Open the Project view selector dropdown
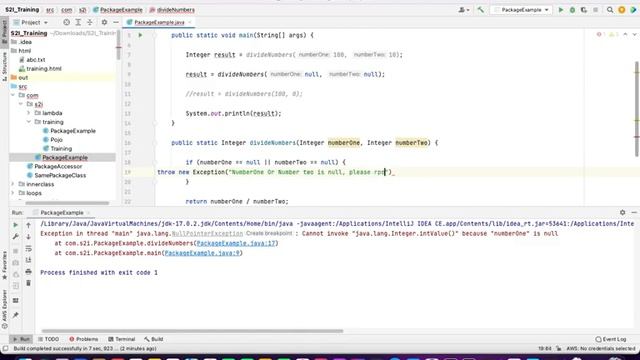The height and width of the screenshot is (360, 640). click(31, 22)
